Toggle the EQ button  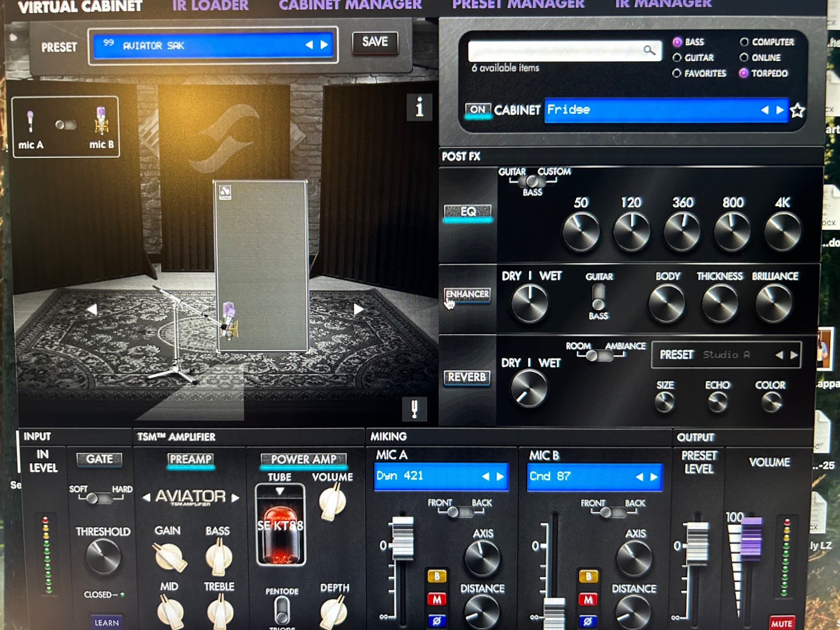pyautogui.click(x=468, y=212)
